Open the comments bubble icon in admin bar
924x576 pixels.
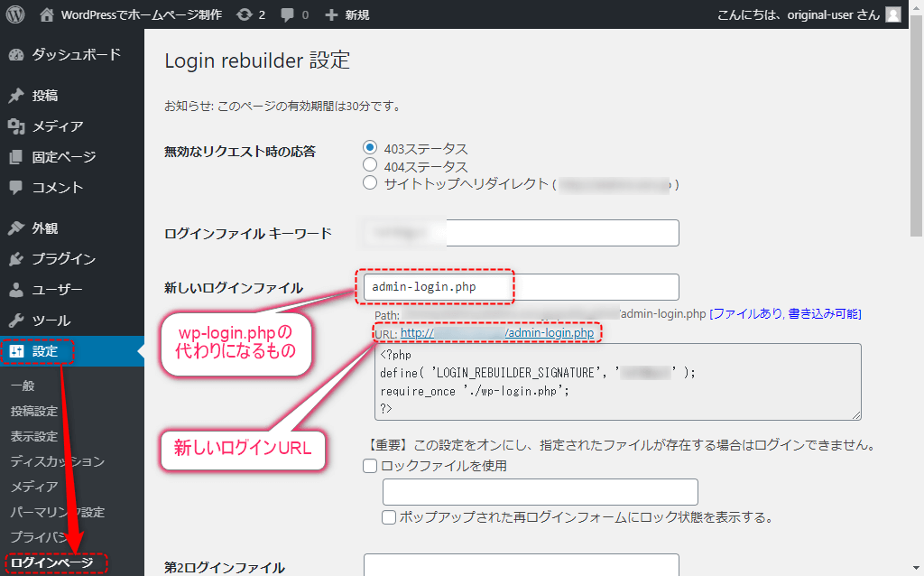287,14
